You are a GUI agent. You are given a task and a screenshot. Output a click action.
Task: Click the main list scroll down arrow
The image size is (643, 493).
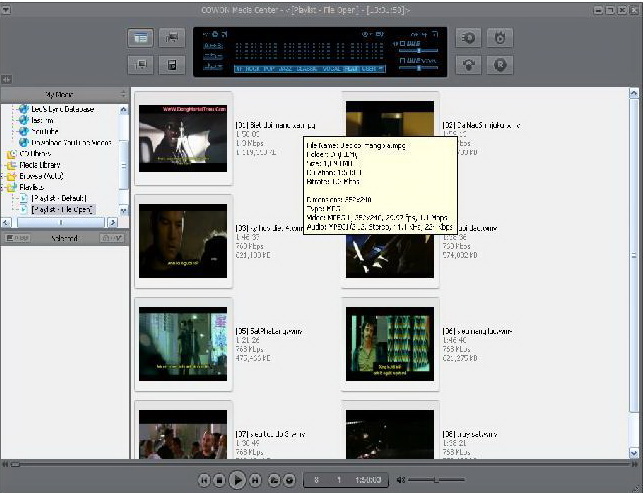point(634,453)
